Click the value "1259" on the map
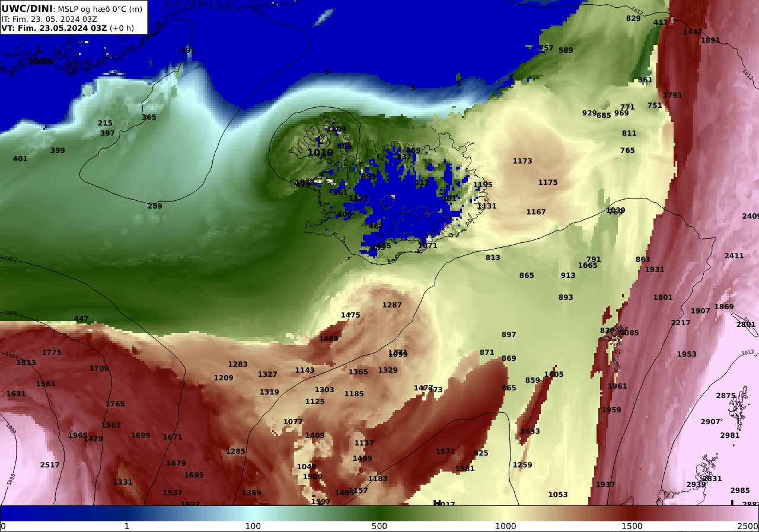The image size is (759, 532). click(522, 465)
